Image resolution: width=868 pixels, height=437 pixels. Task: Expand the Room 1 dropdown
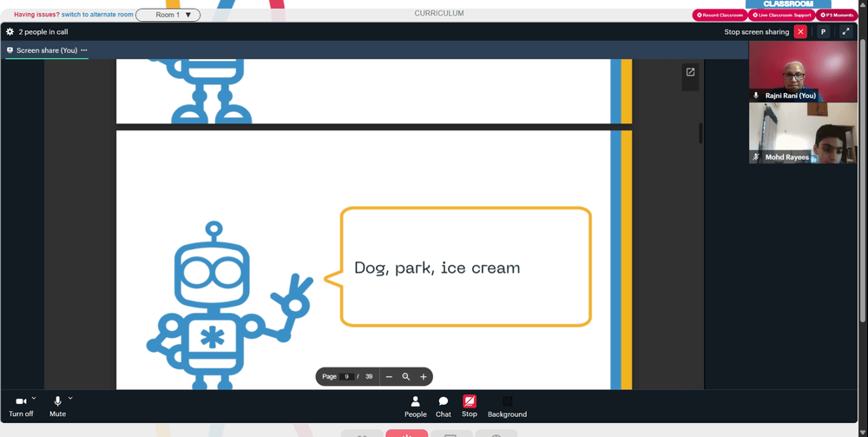[x=168, y=15]
